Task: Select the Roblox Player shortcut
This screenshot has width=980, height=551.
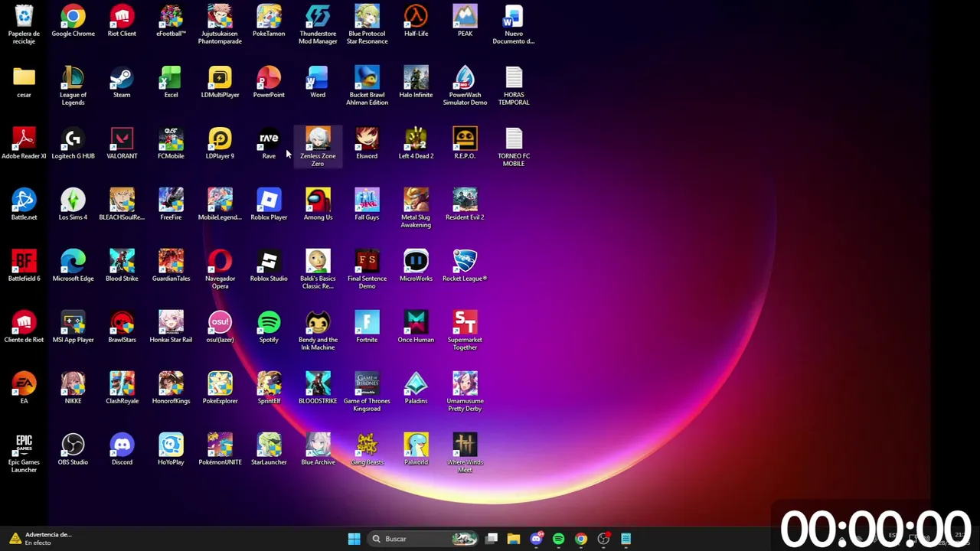Action: pos(269,204)
